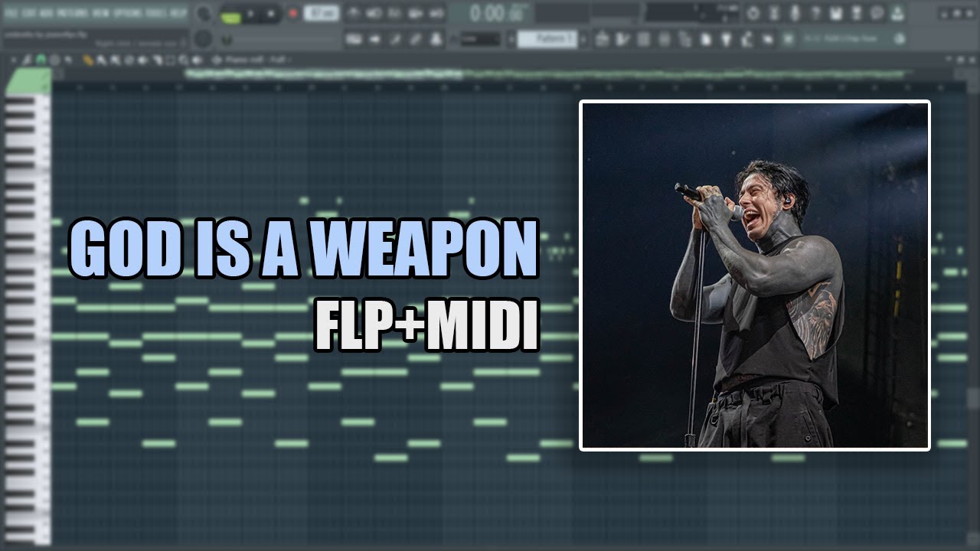Open the Channel rack shortcut icon
This screenshot has width=980, height=551.
[643, 38]
